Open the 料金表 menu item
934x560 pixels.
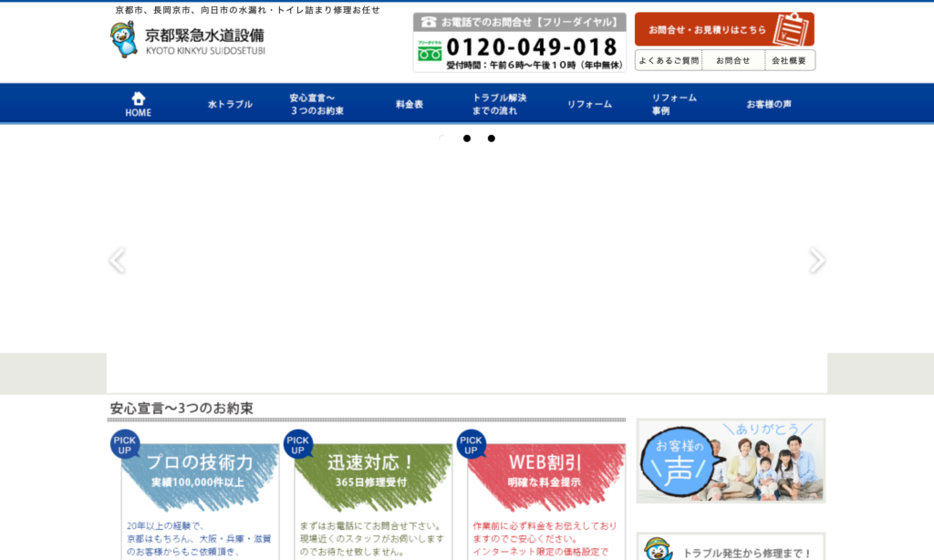[x=410, y=104]
